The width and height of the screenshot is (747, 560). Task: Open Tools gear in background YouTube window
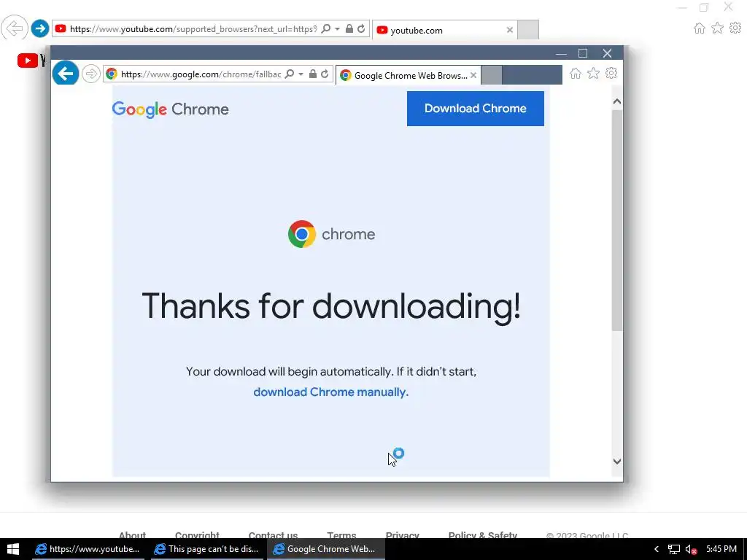click(x=735, y=28)
